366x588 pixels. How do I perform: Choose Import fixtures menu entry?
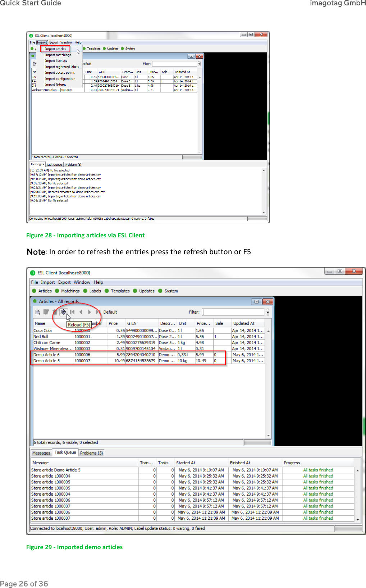click(55, 85)
